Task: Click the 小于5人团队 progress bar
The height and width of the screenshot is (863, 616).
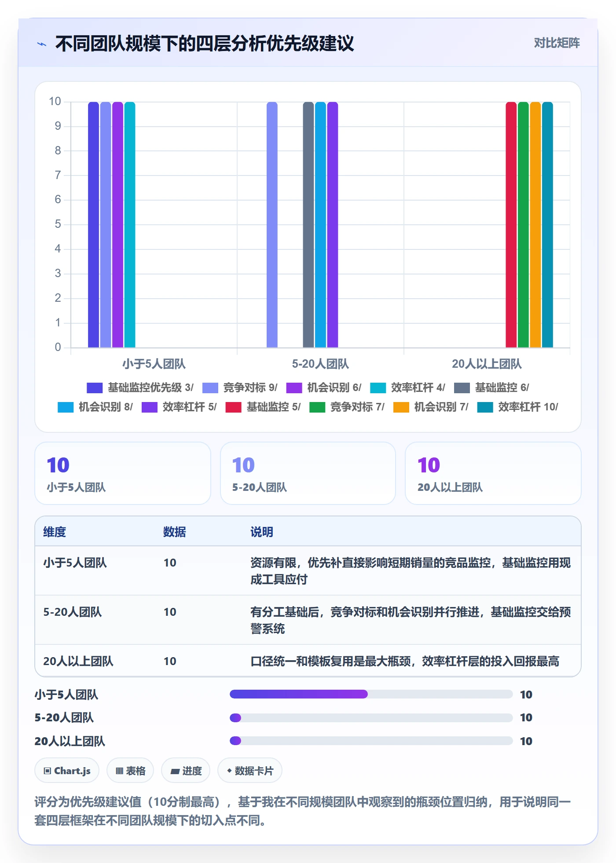Action: click(371, 694)
